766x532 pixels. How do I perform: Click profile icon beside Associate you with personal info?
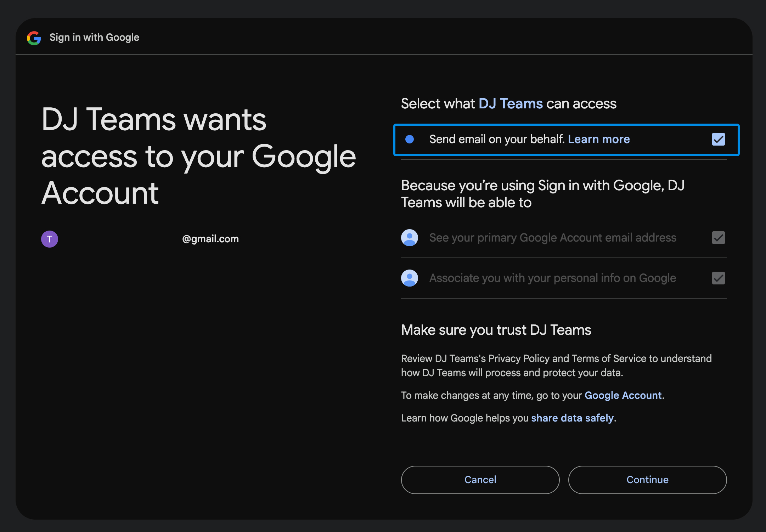(410, 278)
